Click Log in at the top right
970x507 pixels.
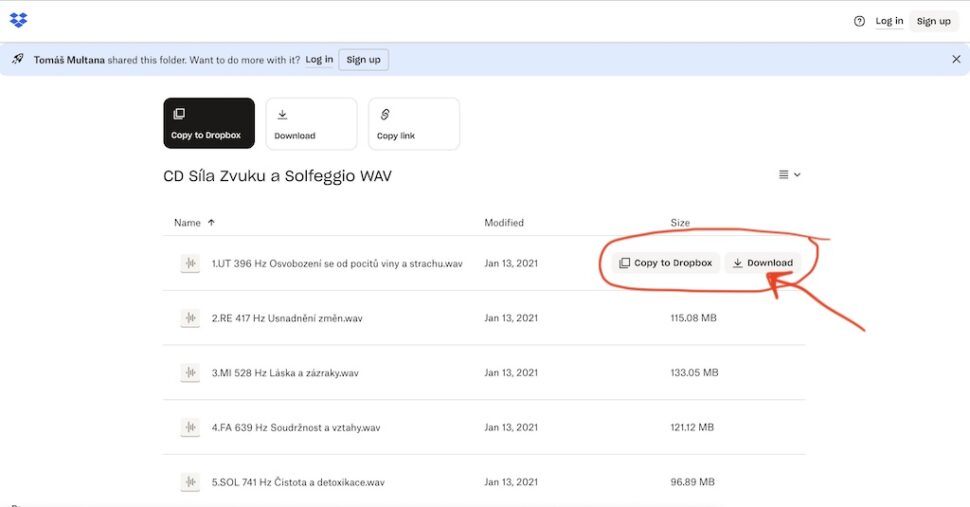(889, 21)
